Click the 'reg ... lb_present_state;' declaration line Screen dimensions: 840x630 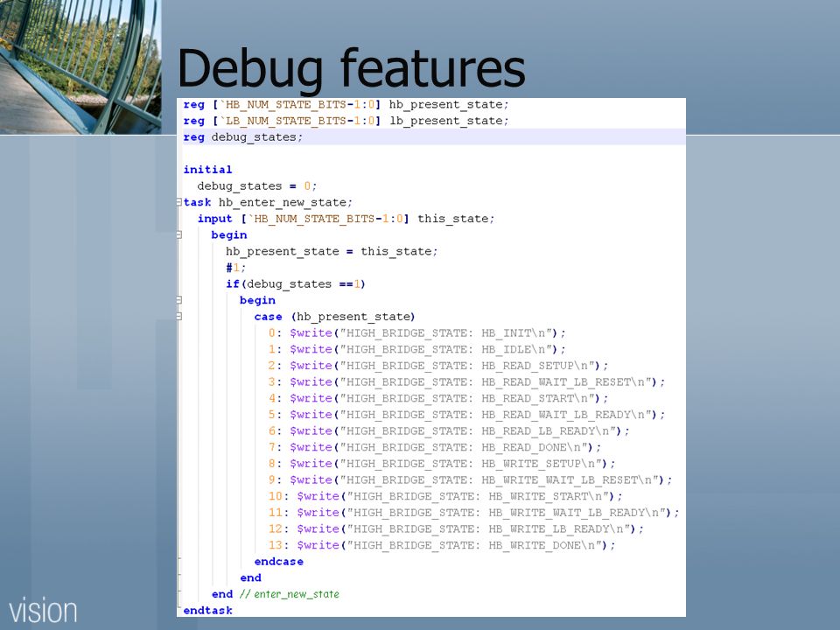pyautogui.click(x=346, y=121)
